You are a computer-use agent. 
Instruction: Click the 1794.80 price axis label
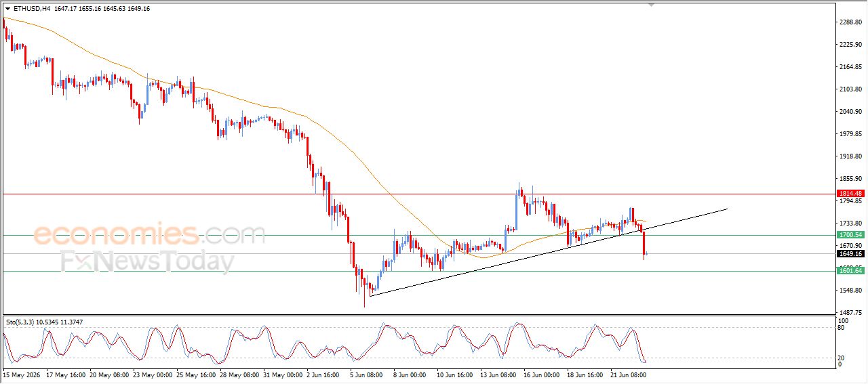[x=850, y=201]
